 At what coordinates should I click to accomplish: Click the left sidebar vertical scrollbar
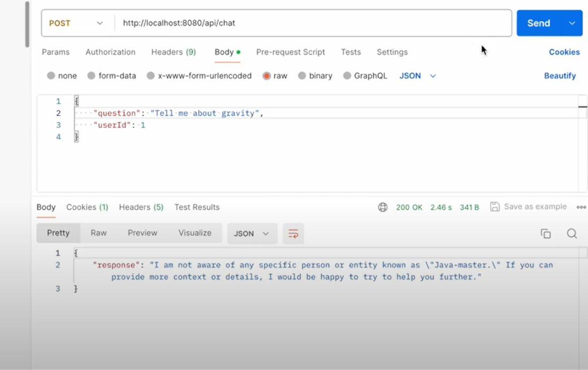(27, 24)
